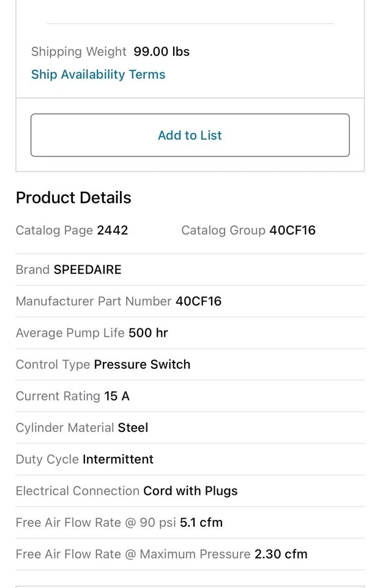The width and height of the screenshot is (380, 588).
Task: Select the Free Air Flow at 90 psi row
Action: [190, 522]
